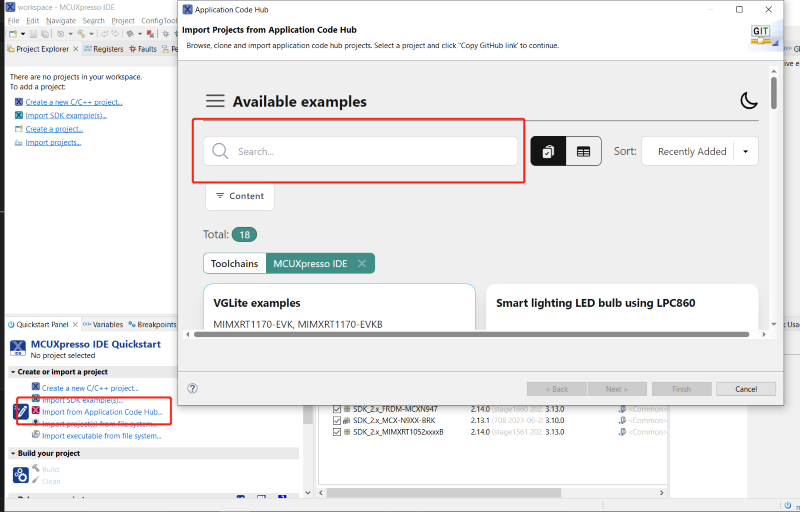Click the Save toolbar icon

[33, 34]
